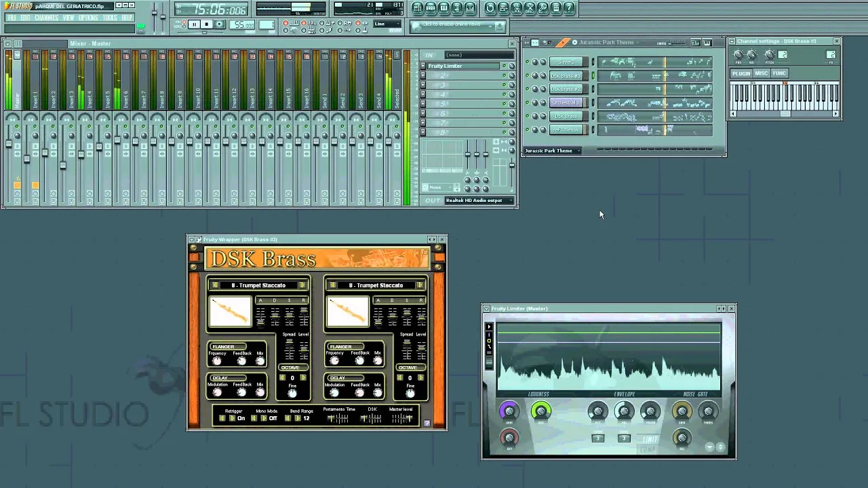Open the mixer IN (none) input dropdown

coord(479,55)
